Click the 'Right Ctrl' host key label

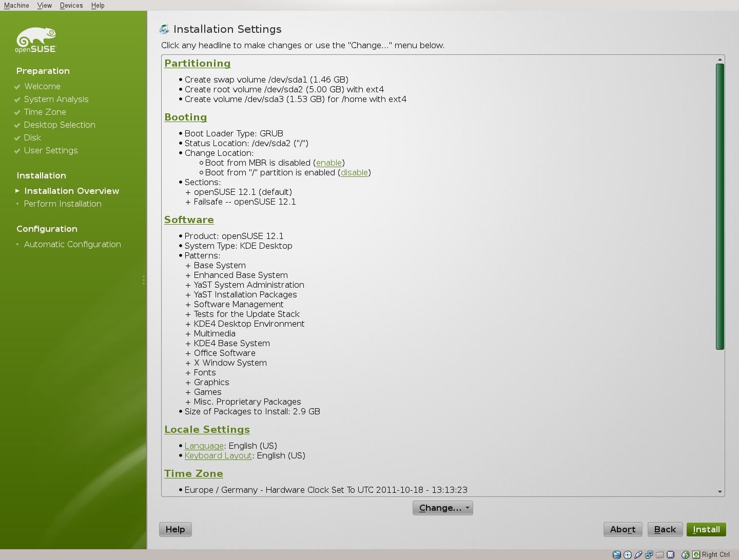click(x=715, y=554)
